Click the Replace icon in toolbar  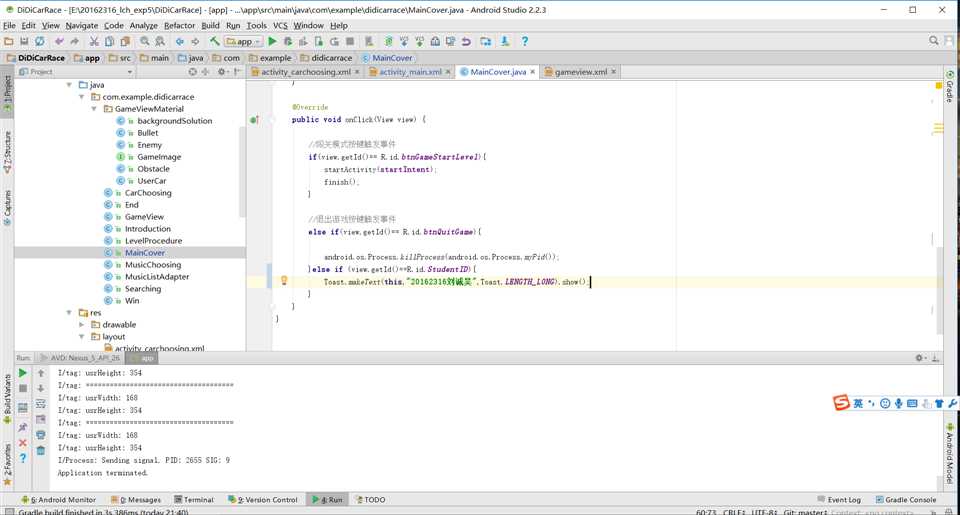click(x=160, y=42)
